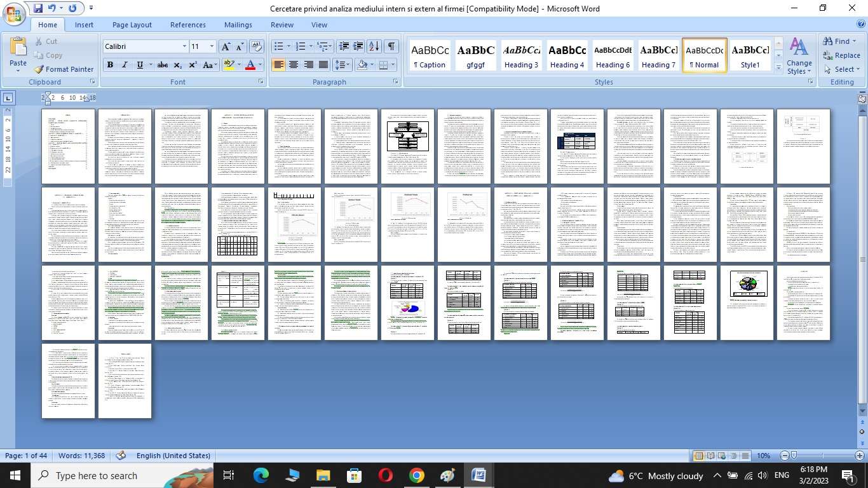Viewport: 868px width, 488px height.
Task: Click the Sort A-Z icon
Action: 374,46
